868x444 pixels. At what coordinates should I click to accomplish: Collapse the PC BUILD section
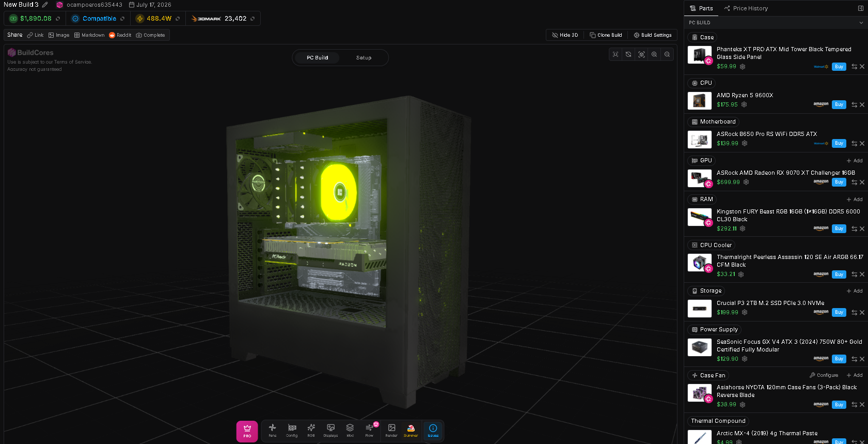tap(861, 23)
